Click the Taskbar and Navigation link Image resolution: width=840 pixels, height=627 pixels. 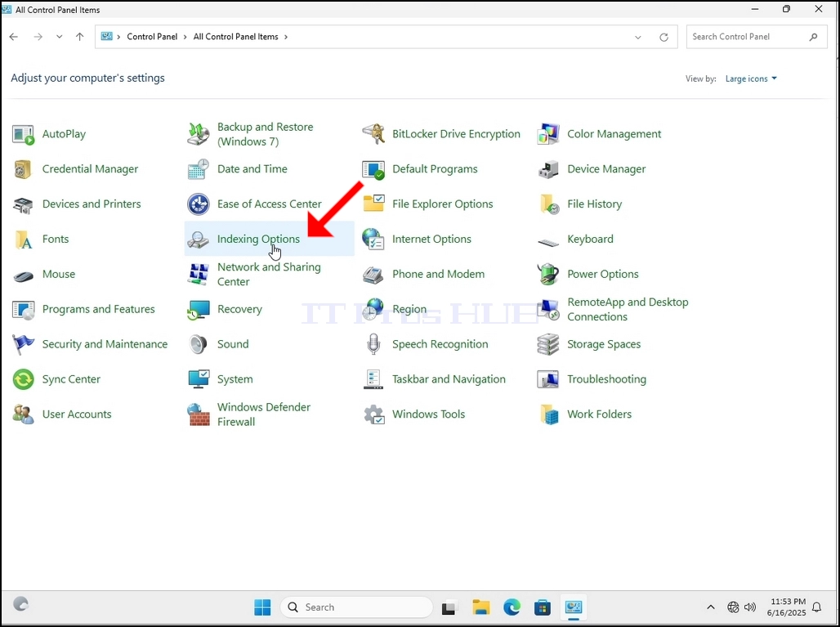[449, 379]
